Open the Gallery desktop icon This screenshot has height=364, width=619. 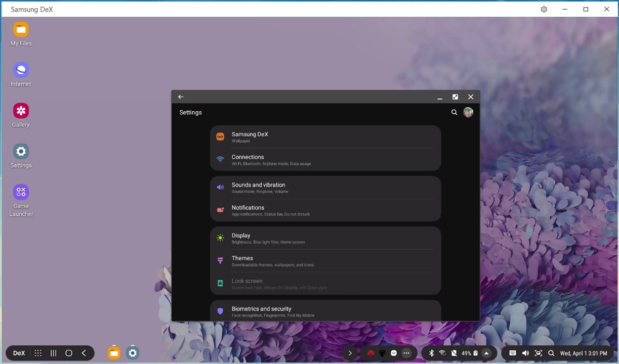[x=21, y=115]
